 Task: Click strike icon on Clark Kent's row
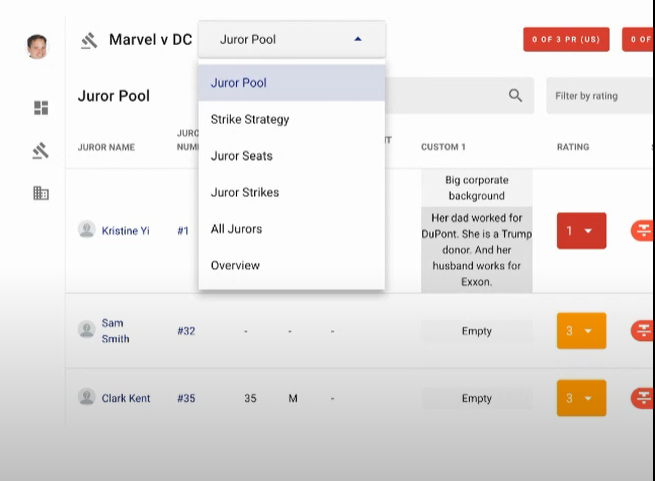[x=642, y=398]
